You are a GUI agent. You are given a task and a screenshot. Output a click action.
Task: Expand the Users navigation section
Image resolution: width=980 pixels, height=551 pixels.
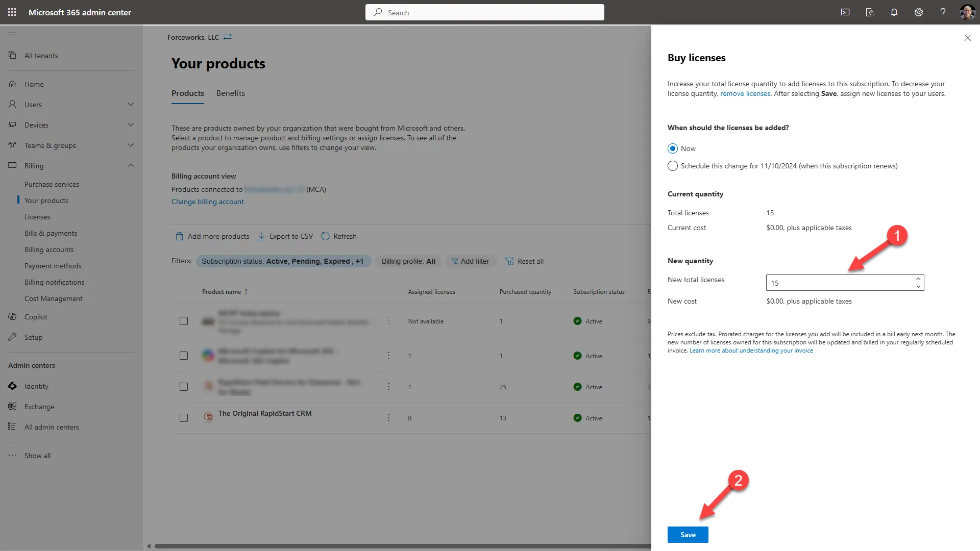coord(131,104)
